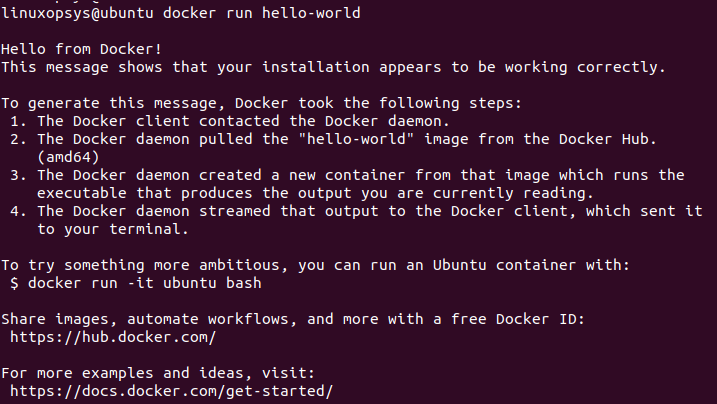This screenshot has height=404, width=717.
Task: Click step 2 'The Docker daemon pulled' line
Action: pos(333,139)
